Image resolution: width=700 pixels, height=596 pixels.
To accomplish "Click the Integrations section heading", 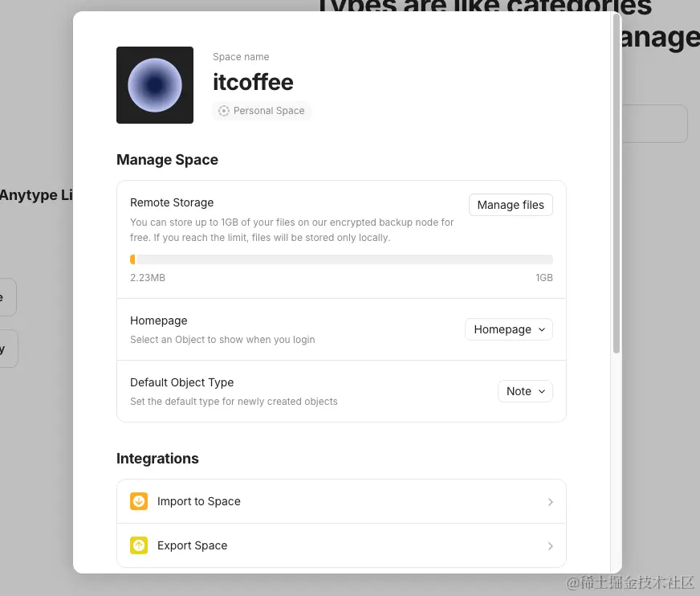I will [x=157, y=459].
